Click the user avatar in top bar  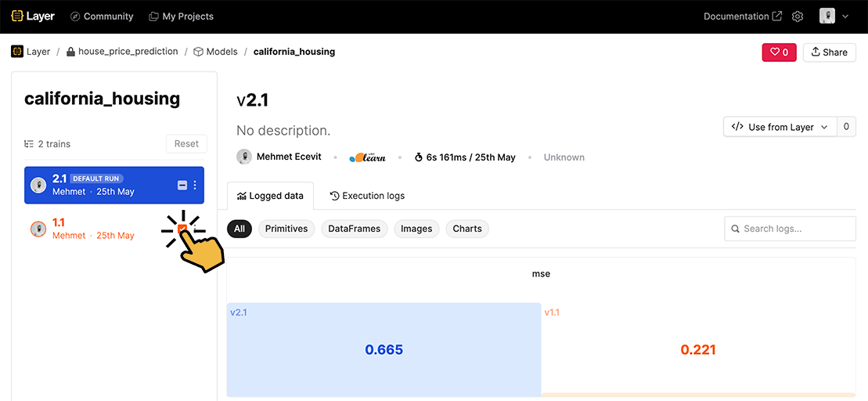click(x=827, y=16)
